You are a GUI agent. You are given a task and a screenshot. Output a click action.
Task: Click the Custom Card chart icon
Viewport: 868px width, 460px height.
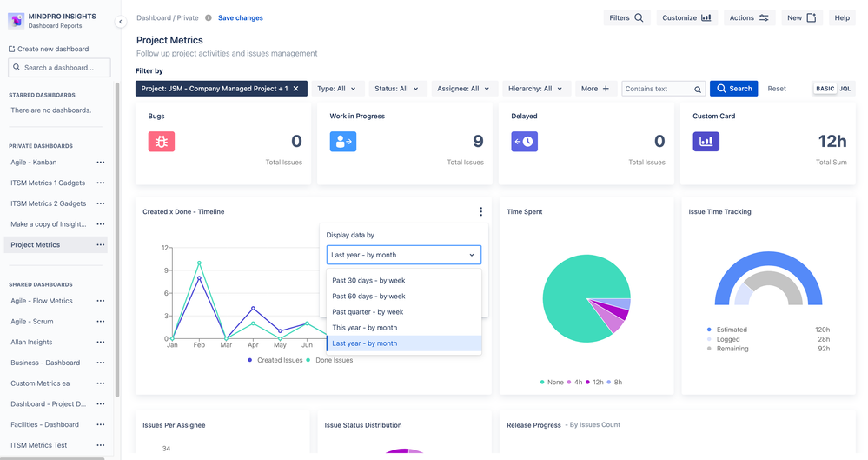(x=706, y=142)
